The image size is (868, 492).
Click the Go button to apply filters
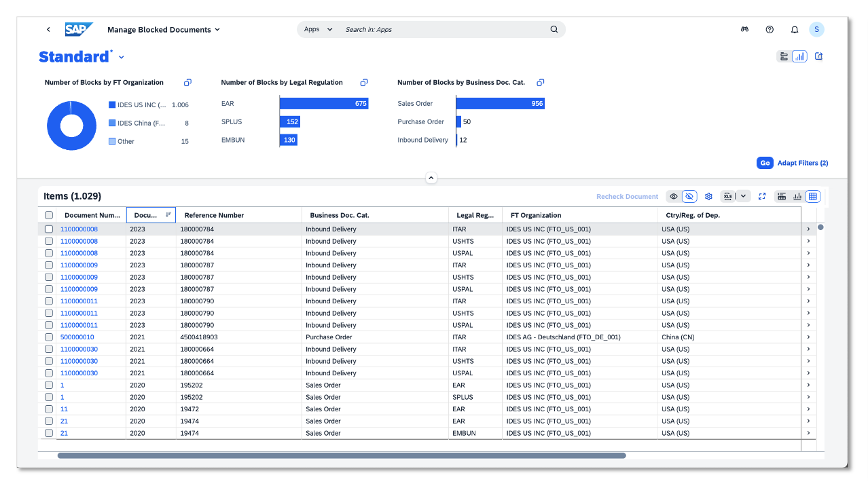point(765,163)
